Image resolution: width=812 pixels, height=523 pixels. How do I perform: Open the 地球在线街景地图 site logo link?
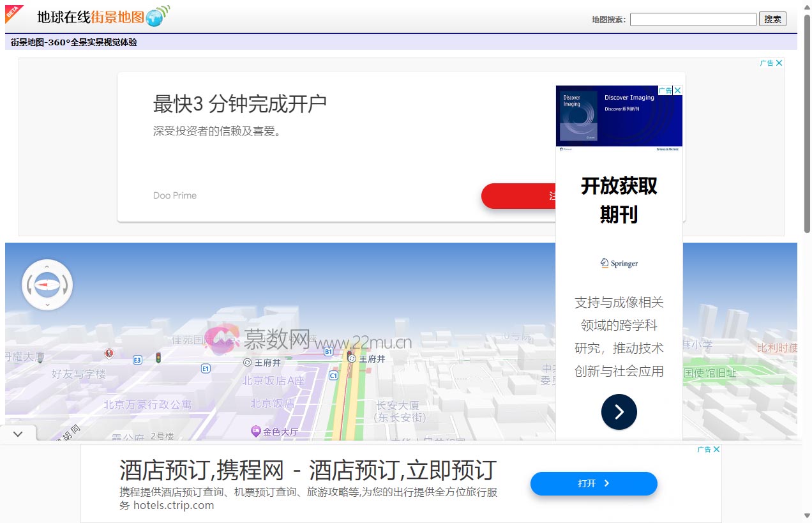102,17
